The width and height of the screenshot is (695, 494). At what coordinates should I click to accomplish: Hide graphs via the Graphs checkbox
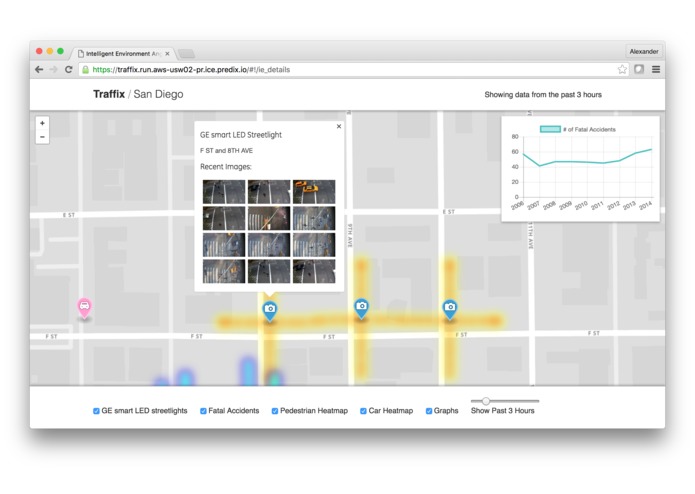tap(429, 411)
